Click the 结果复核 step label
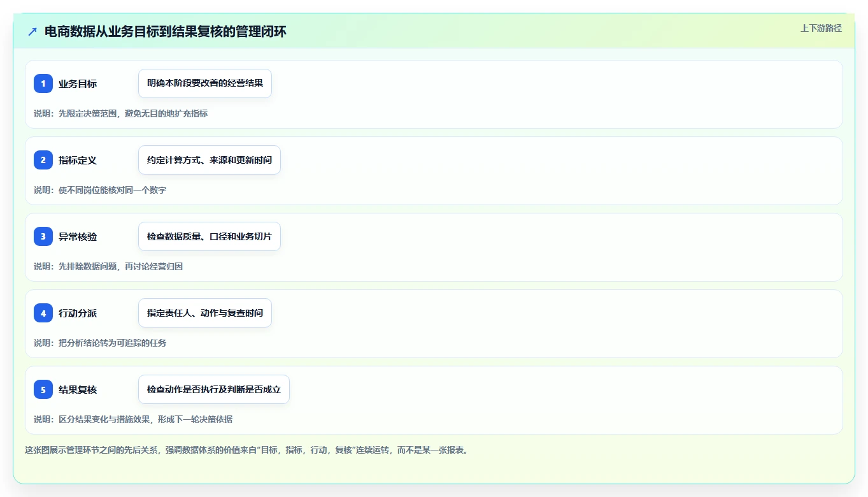The image size is (868, 497). (x=78, y=390)
